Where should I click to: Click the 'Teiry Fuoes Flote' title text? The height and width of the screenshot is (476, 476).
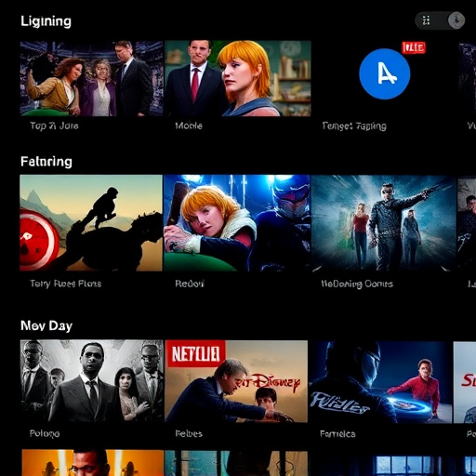click(65, 284)
